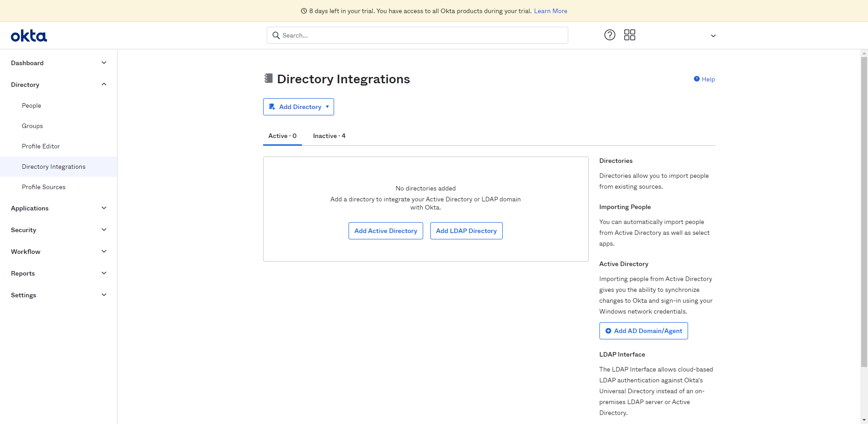
Task: Click the trial clock icon
Action: point(304,11)
